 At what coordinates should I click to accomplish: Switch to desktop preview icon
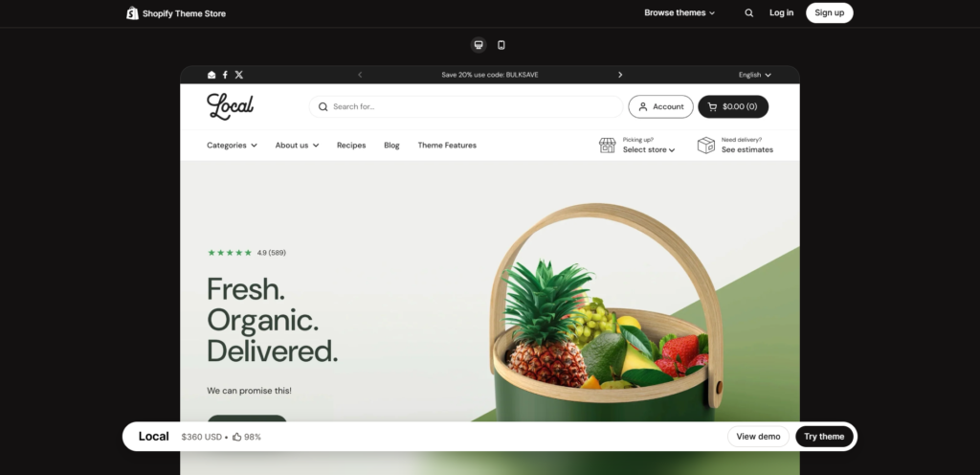pyautogui.click(x=479, y=45)
